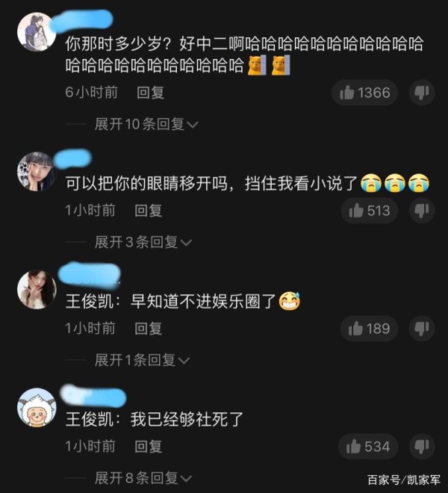Dislike the comment with 189 likes

pos(422,329)
